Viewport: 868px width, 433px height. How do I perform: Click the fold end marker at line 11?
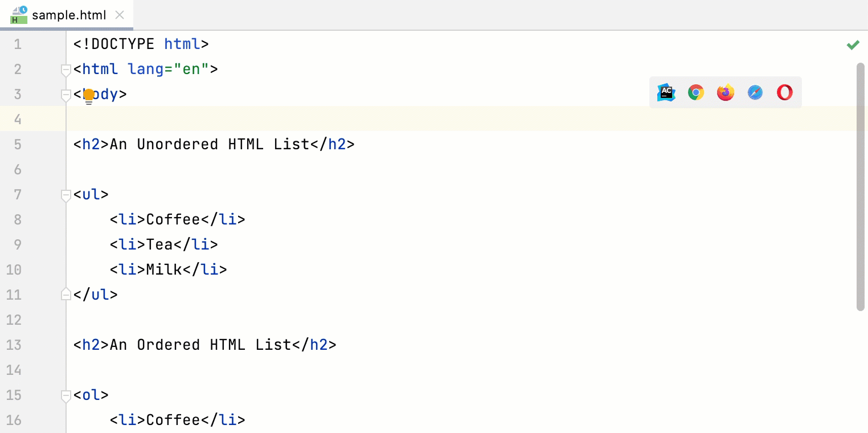coord(65,295)
